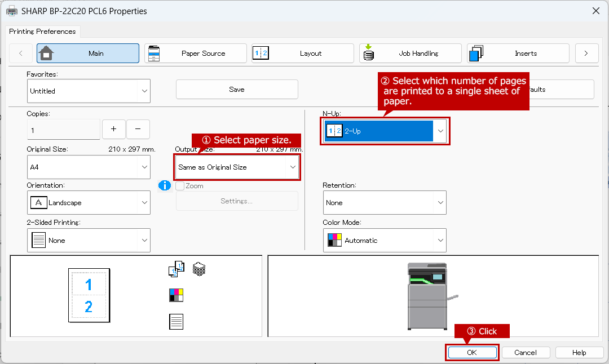The image size is (609, 364).
Task: Click the page layout preview thumbnail
Action: pyautogui.click(x=89, y=295)
